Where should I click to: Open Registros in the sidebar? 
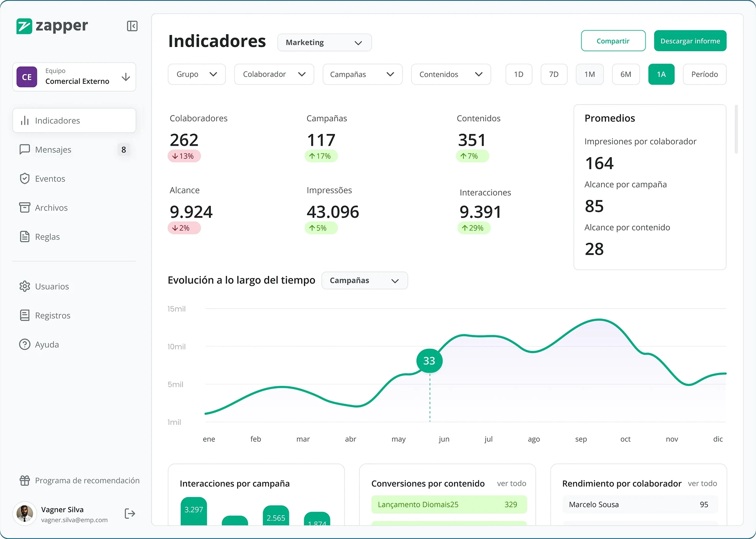pyautogui.click(x=74, y=315)
